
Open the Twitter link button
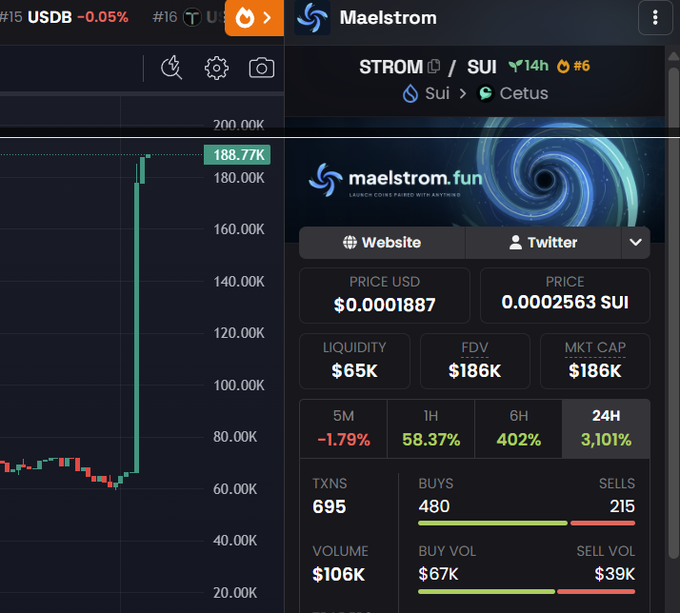coord(543,242)
